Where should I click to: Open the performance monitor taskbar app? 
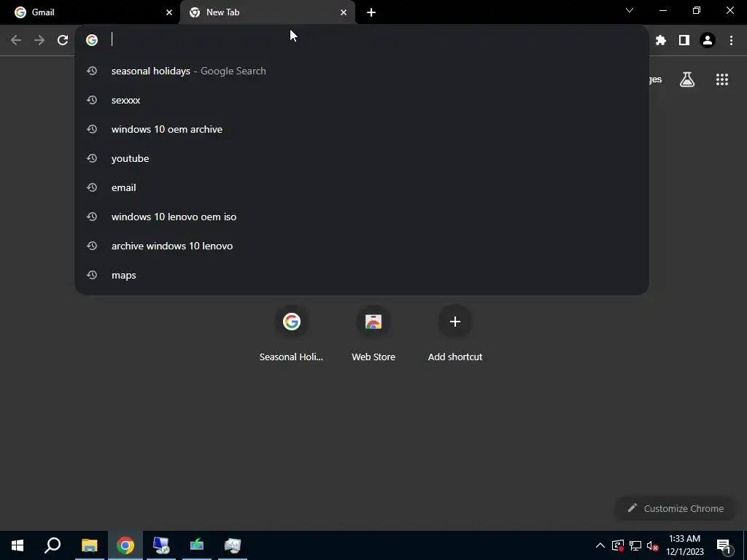[233, 545]
